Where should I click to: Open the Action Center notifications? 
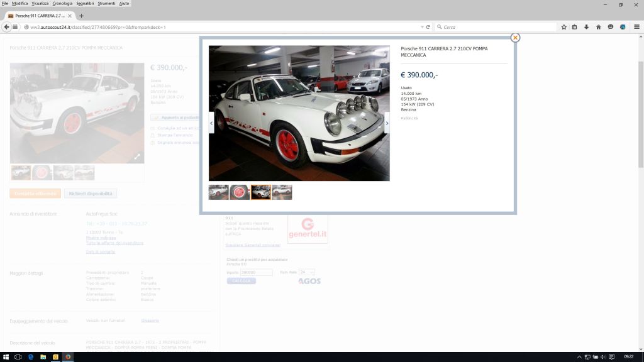(x=611, y=357)
